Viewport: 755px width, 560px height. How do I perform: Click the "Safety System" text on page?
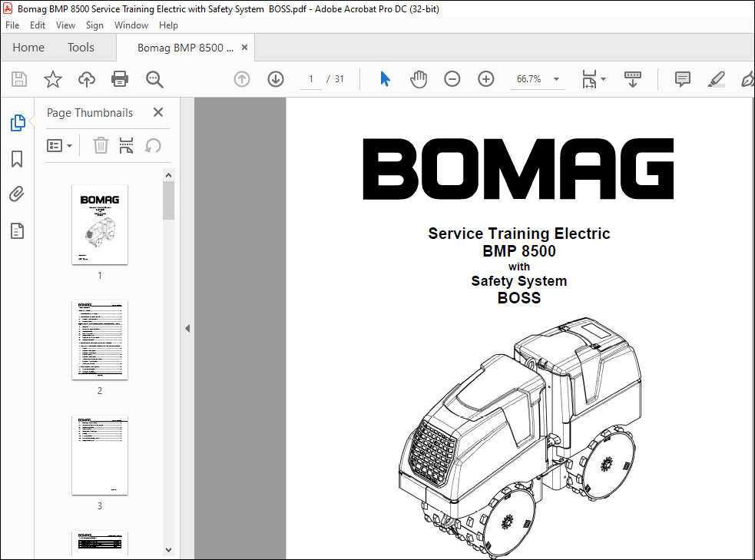click(x=519, y=281)
